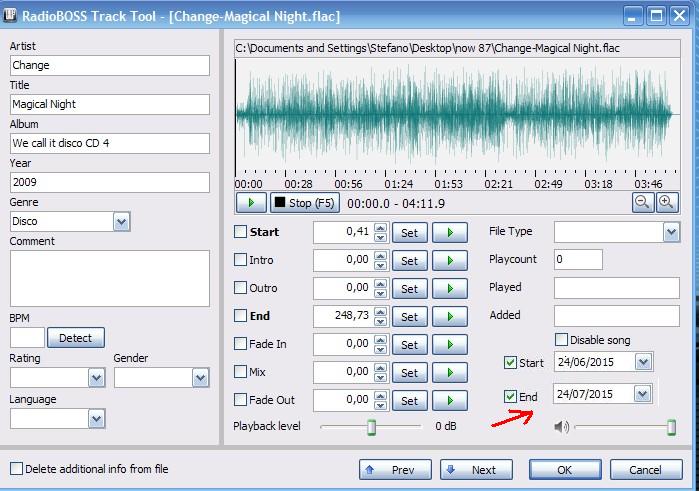Maximize the Track Tool window
This screenshot has width=699, height=491.
coord(656,16)
